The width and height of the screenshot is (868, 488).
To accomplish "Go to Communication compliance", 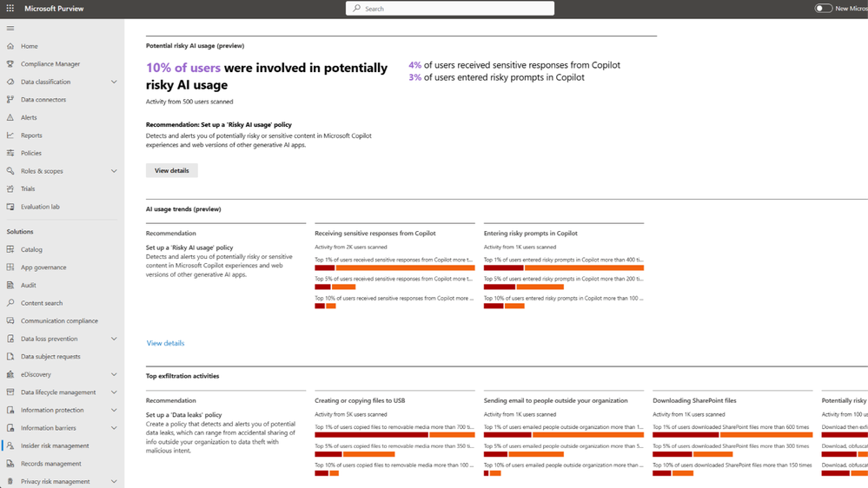I will 59,320.
